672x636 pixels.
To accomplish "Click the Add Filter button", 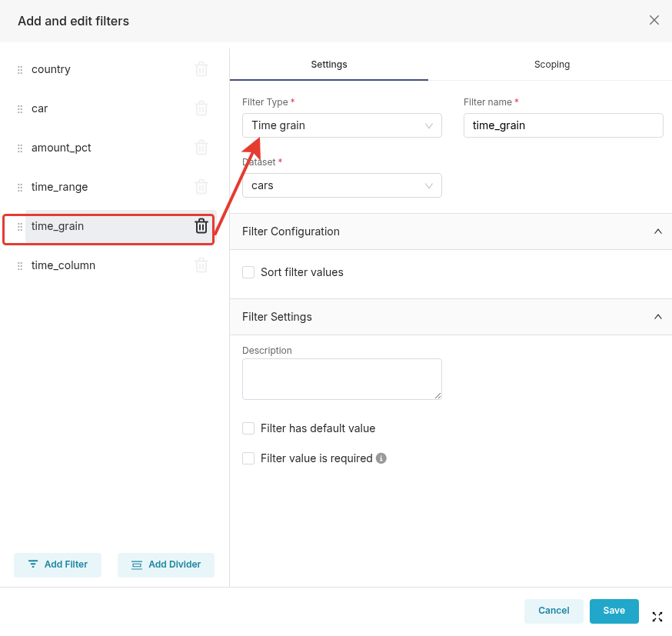I will pos(58,564).
